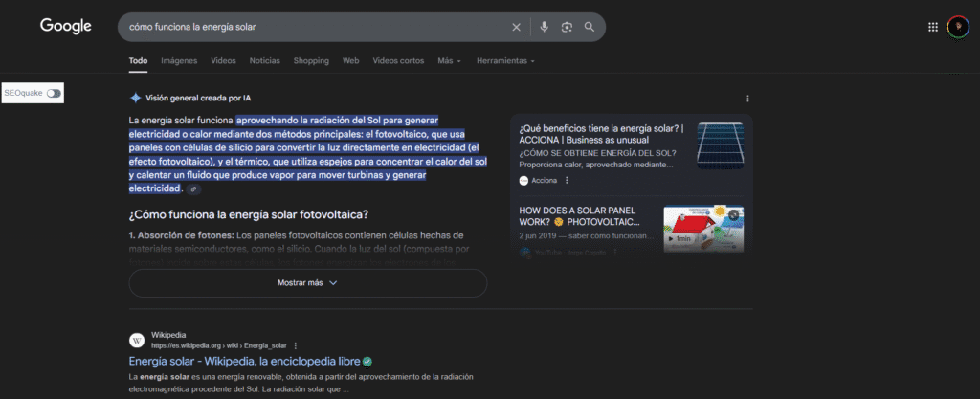Open the ACCIONA solar benefits source
Viewport: 980px width, 399px height.
click(601, 134)
